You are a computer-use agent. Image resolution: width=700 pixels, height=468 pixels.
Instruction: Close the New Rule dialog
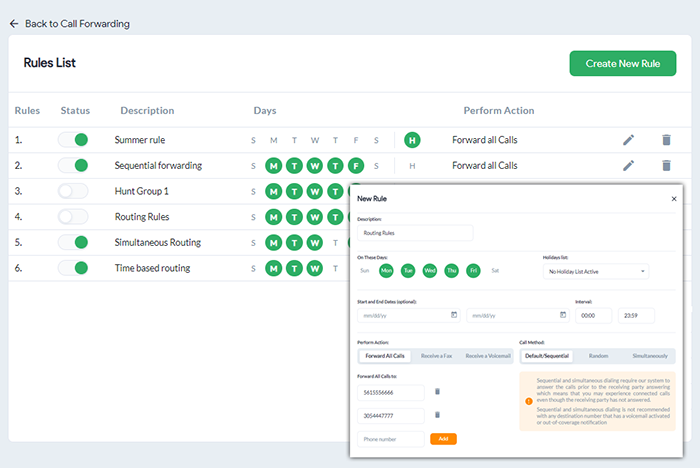(x=674, y=199)
